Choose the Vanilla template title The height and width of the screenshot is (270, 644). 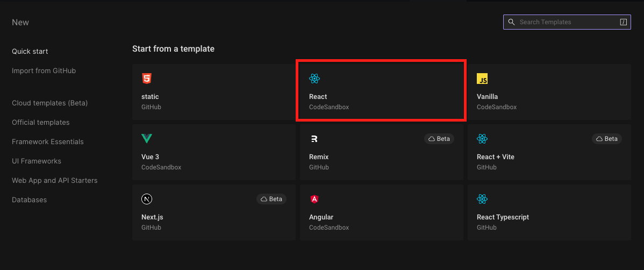(x=488, y=97)
